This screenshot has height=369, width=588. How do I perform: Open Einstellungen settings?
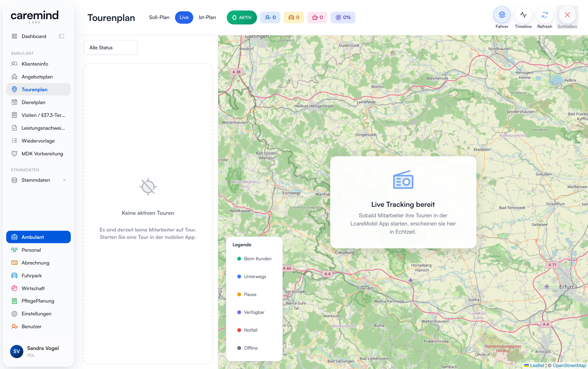[x=38, y=314]
